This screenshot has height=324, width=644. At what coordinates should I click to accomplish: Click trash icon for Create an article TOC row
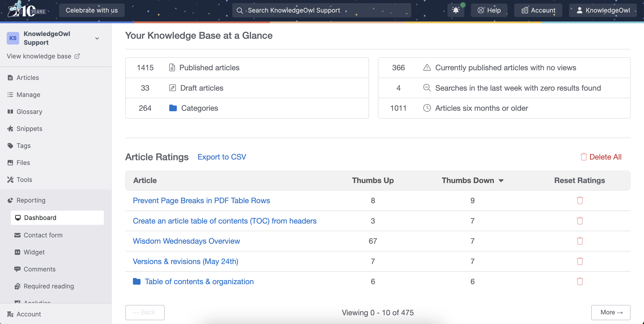click(580, 221)
